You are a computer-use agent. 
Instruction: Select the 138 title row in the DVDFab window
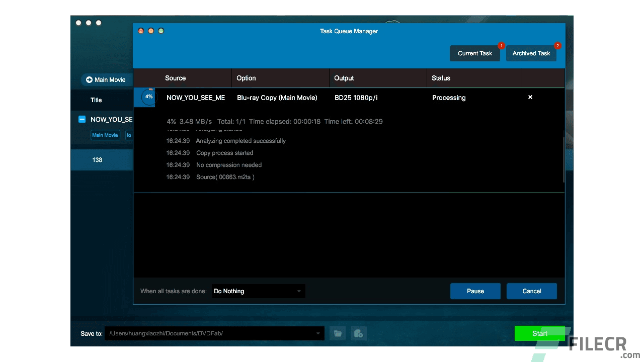pyautogui.click(x=102, y=160)
